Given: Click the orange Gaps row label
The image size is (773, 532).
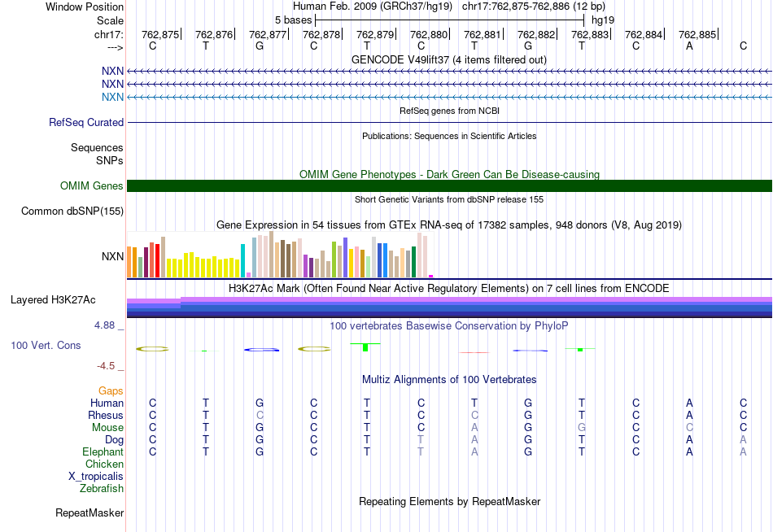Looking at the screenshot, I should click(111, 391).
